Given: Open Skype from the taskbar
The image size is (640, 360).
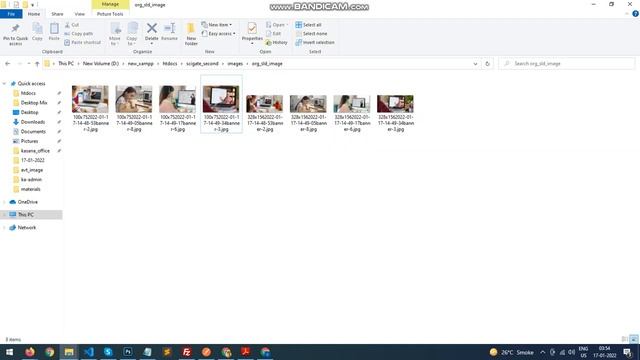Looking at the screenshot, I should (108, 352).
